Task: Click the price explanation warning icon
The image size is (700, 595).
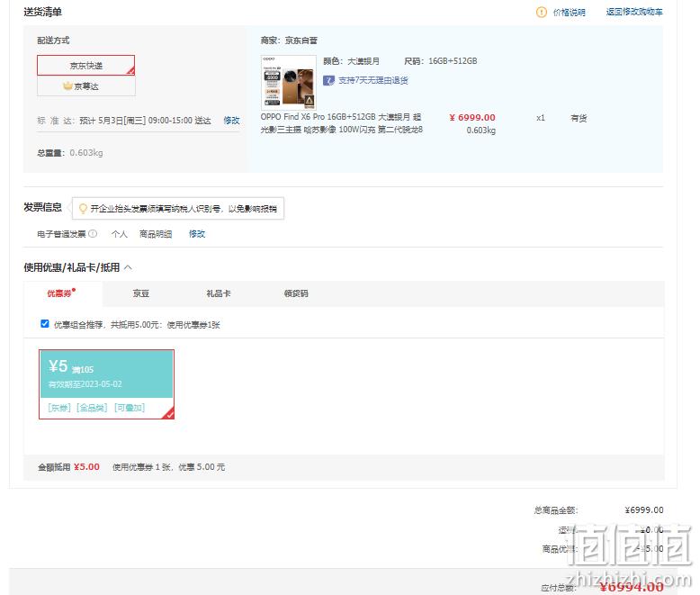Action: pos(541,12)
